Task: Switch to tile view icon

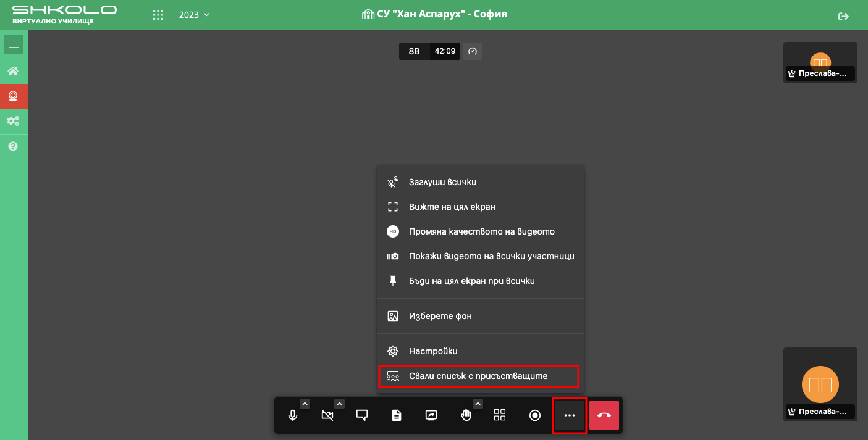Action: pyautogui.click(x=500, y=415)
